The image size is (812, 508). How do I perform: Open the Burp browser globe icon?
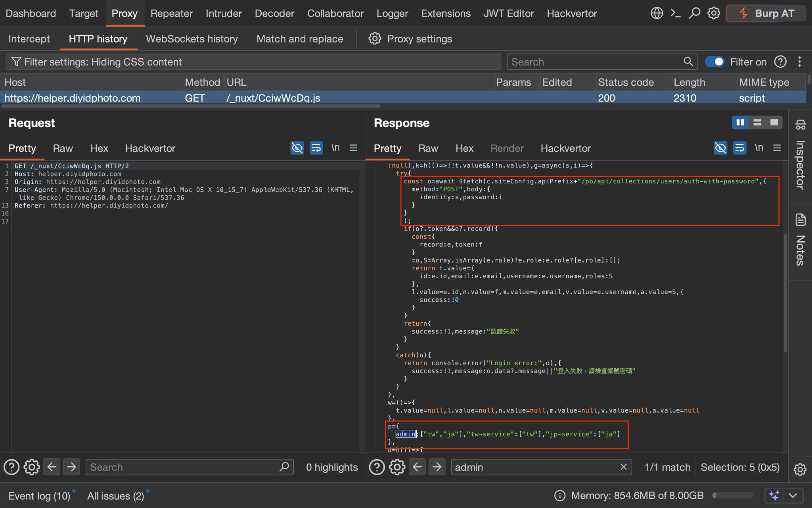tap(657, 13)
